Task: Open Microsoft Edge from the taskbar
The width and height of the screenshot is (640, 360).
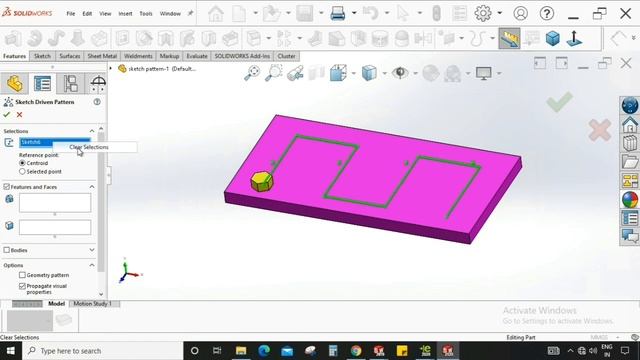Action: [x=264, y=351]
